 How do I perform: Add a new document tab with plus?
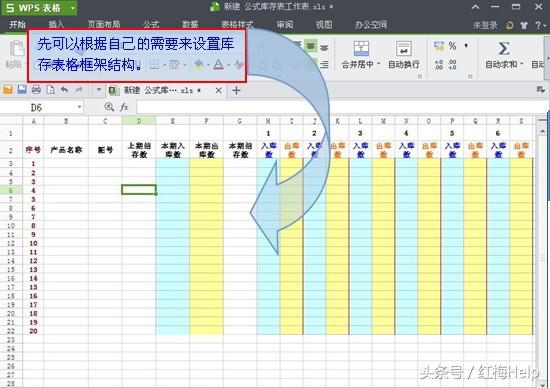tap(236, 90)
